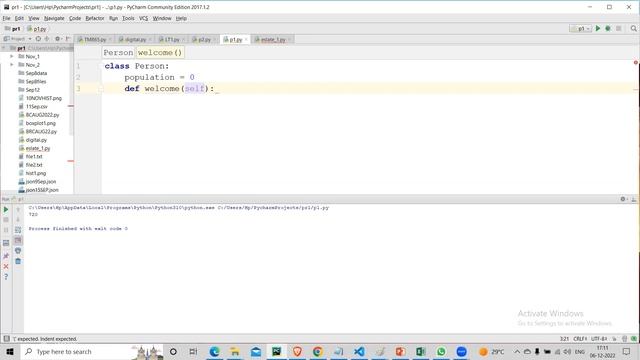
Task: Click the Print icon in Run panel
Action: (x=18, y=251)
